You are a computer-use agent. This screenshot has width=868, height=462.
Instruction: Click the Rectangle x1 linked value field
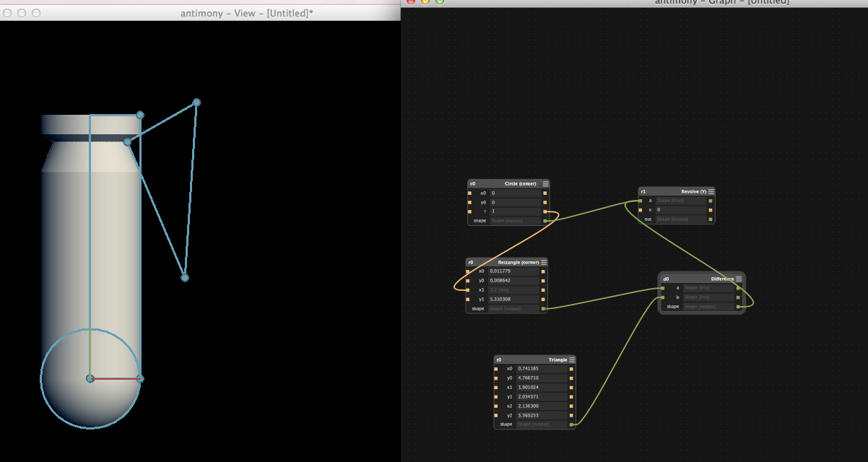pyautogui.click(x=513, y=289)
